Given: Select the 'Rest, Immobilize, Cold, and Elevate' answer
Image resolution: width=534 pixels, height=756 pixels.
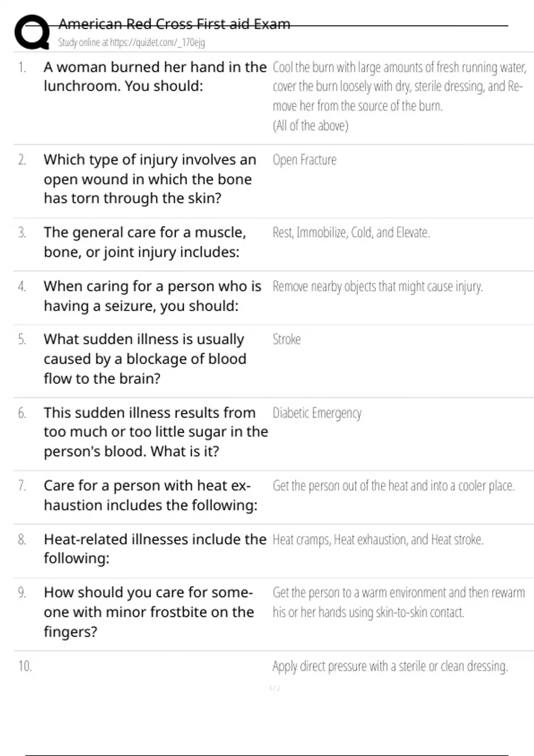Looking at the screenshot, I should click(351, 233).
